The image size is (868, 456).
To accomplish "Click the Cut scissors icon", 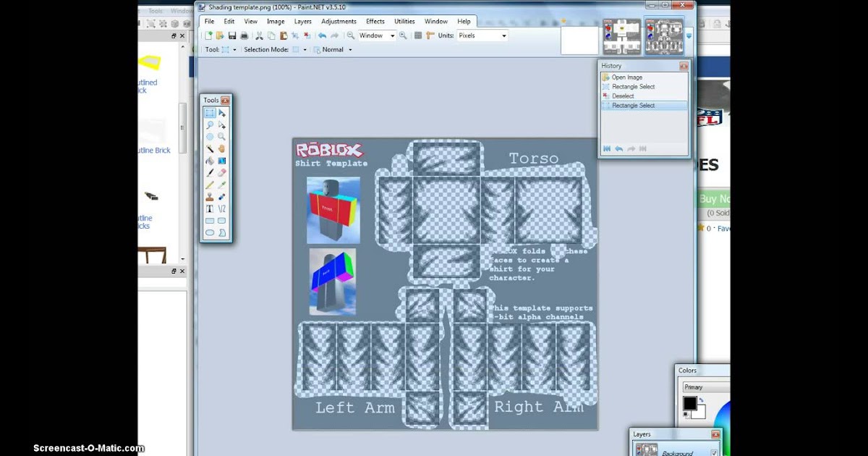I will [259, 35].
